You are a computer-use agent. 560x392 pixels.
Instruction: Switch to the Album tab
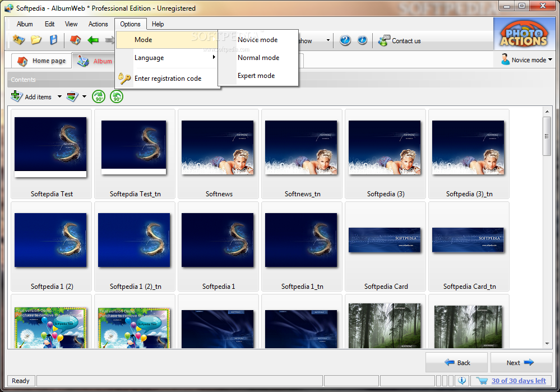coord(95,61)
